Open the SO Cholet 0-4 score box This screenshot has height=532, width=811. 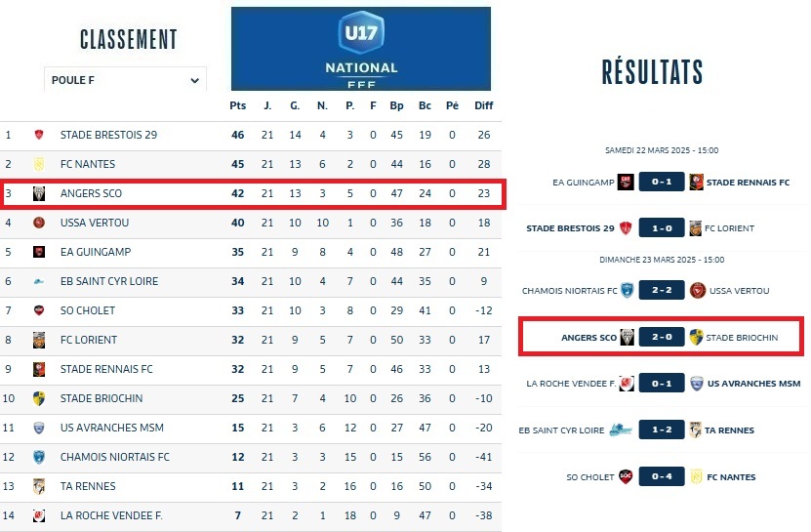(661, 477)
